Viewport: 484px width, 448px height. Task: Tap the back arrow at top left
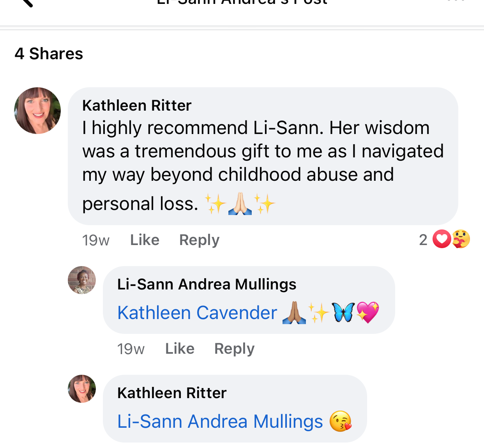tap(26, 2)
